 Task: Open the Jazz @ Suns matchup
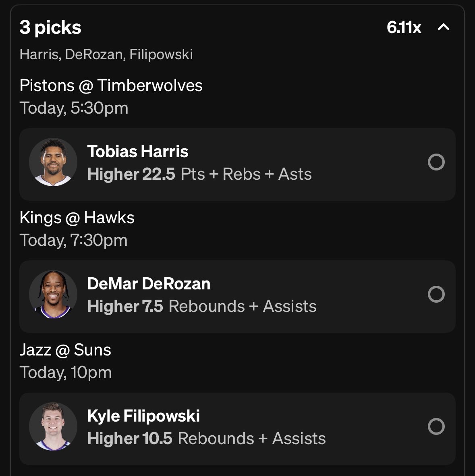click(x=65, y=350)
